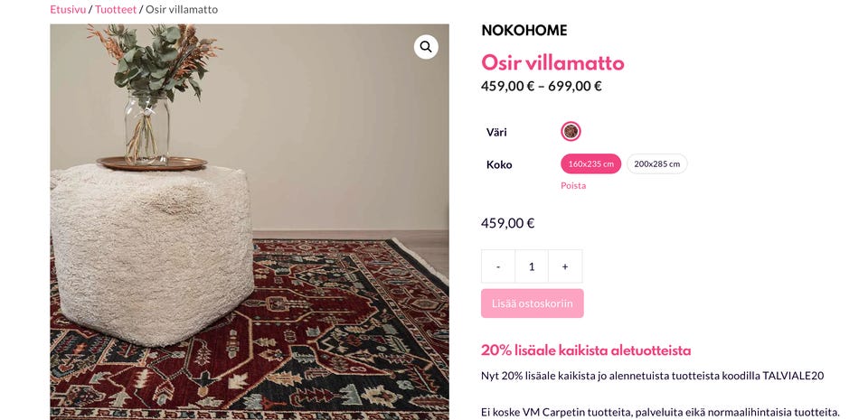Focus the quantity input field
The image size is (868, 420).
coord(532,266)
